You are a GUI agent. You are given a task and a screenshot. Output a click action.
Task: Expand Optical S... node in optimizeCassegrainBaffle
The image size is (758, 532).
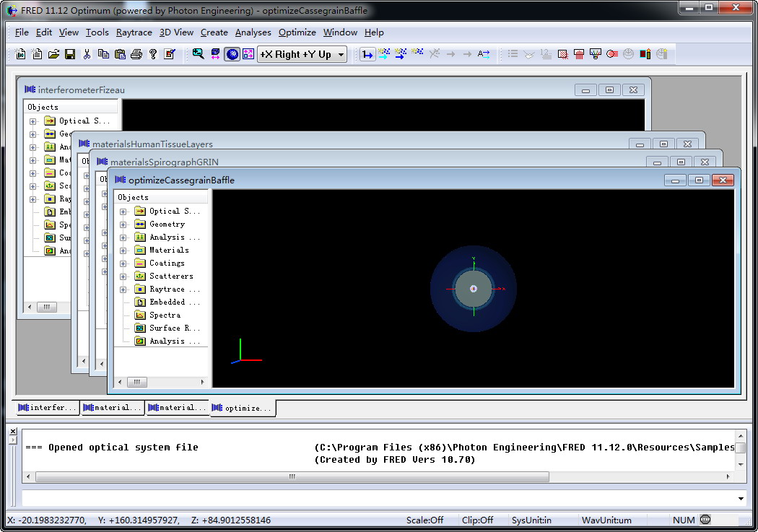(x=123, y=212)
